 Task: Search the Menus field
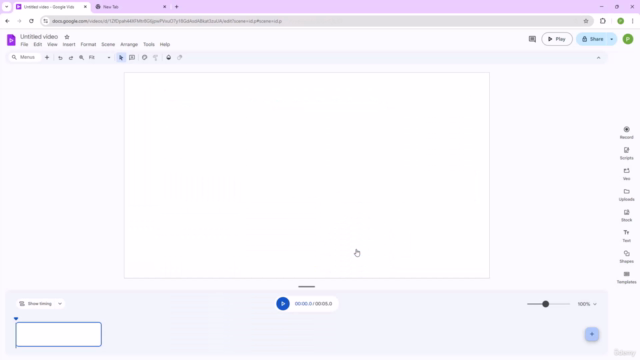click(x=24, y=58)
